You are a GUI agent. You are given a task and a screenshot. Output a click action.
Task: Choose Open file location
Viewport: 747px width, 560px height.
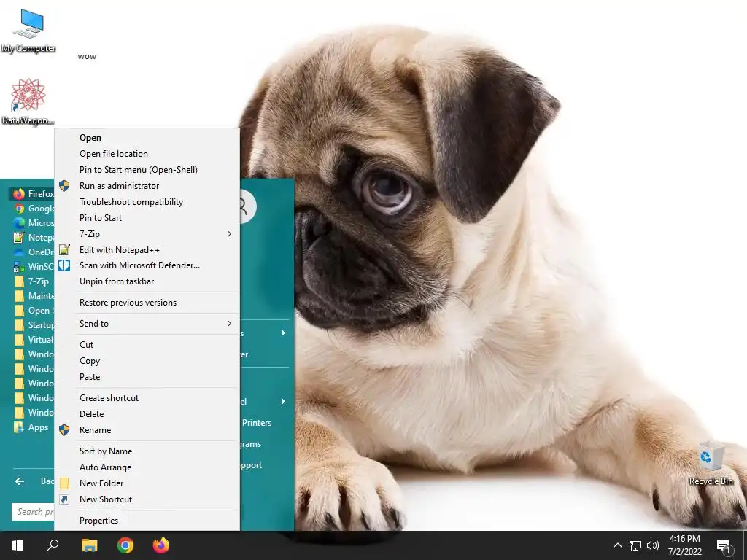pos(147,154)
